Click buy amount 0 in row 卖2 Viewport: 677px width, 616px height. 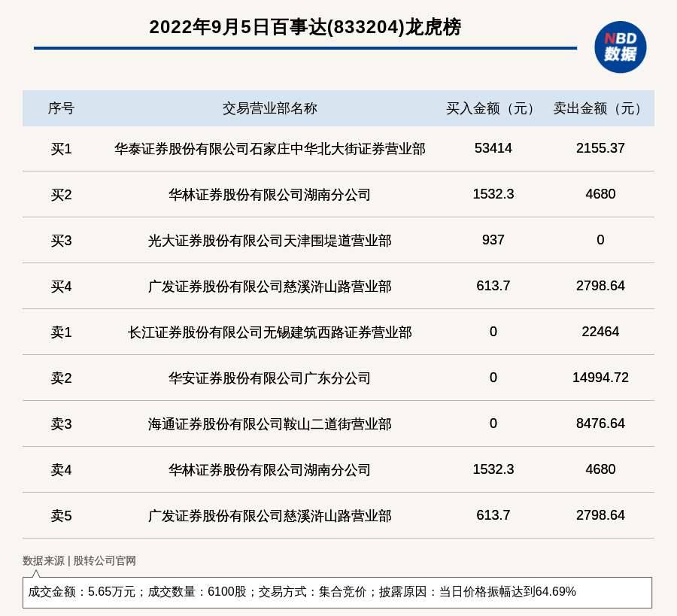pos(493,378)
